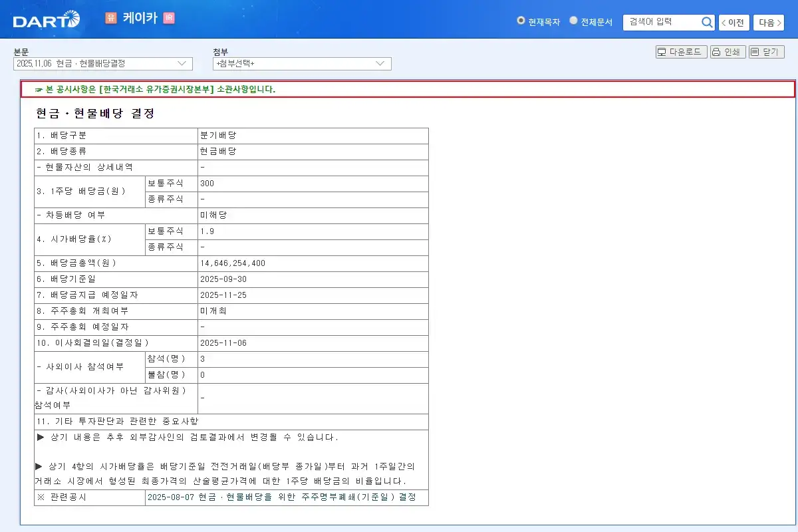
Task: Click the 9. 주주총회 예정일자 label
Action: (x=83, y=327)
